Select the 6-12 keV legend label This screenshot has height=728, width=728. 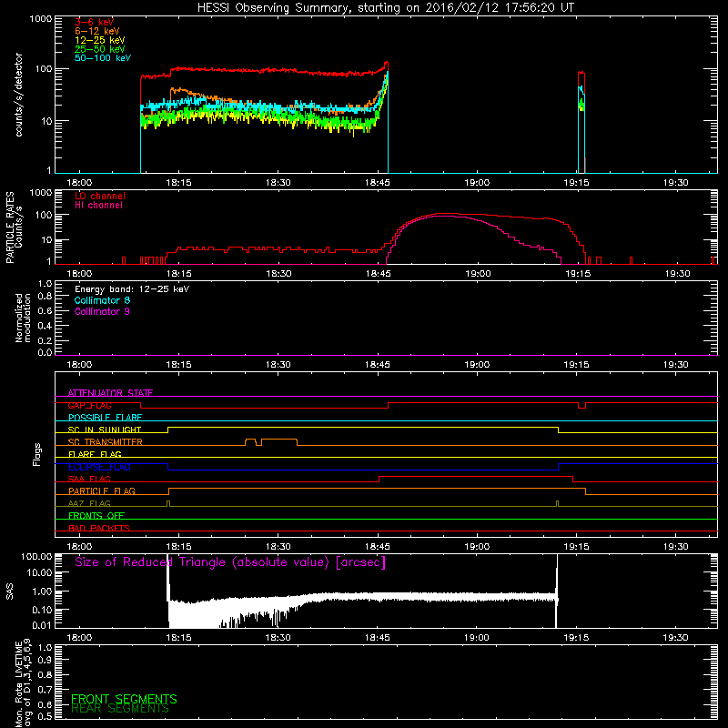[97, 31]
